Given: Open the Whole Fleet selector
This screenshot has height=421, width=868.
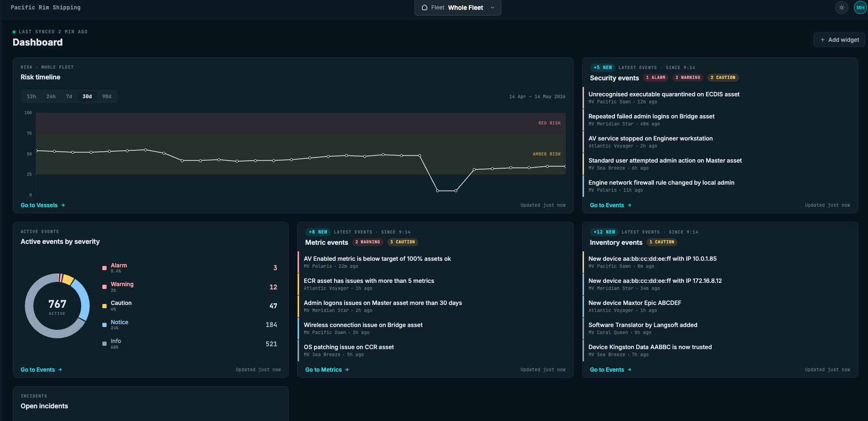Looking at the screenshot, I should coord(458,8).
